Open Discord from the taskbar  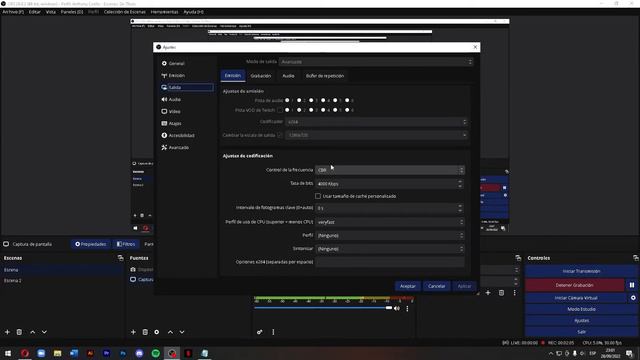139,353
